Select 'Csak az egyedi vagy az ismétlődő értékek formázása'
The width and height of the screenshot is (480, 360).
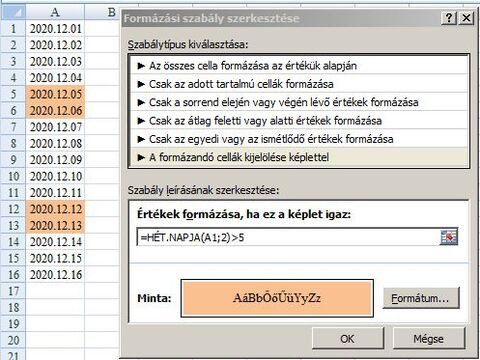pos(299,139)
